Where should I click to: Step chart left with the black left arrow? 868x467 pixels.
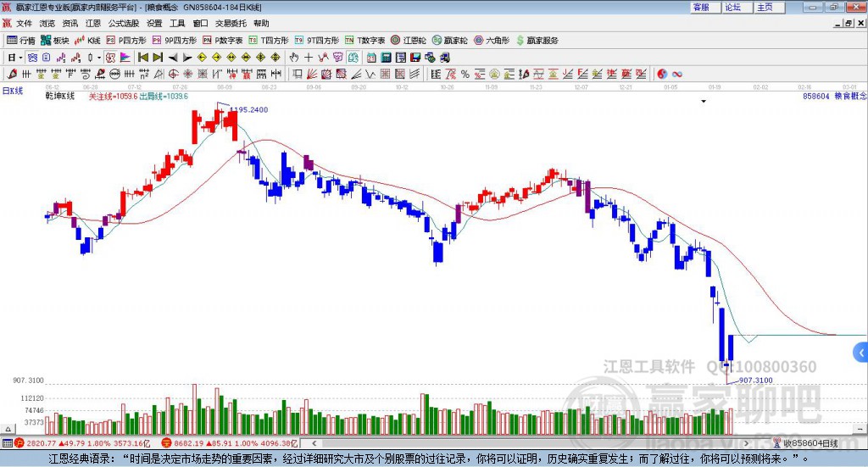173,58
